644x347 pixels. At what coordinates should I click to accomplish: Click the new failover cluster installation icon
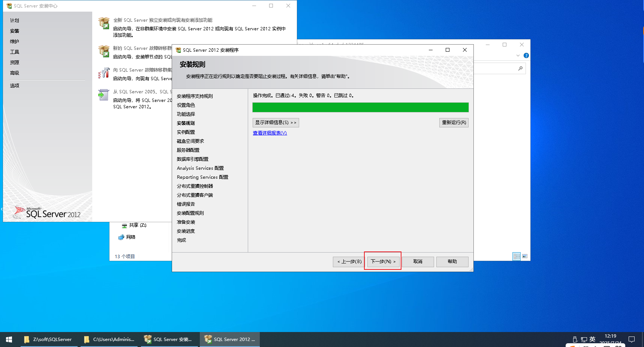pyautogui.click(x=104, y=51)
